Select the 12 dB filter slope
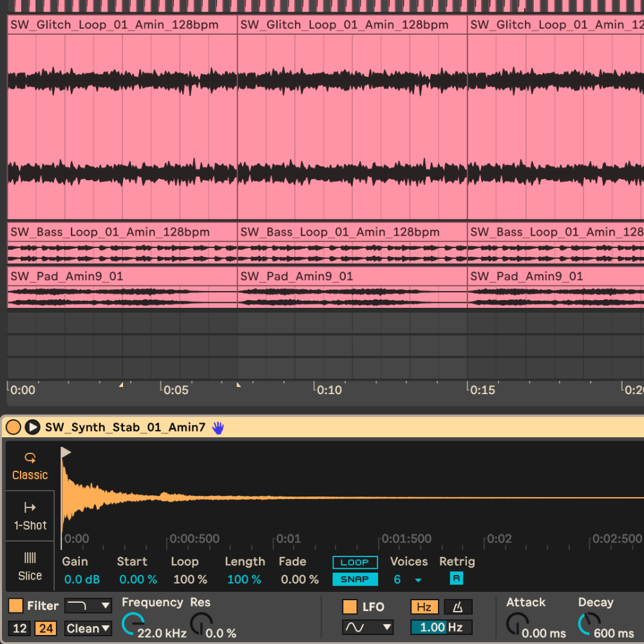This screenshot has width=644, height=644. 19,629
